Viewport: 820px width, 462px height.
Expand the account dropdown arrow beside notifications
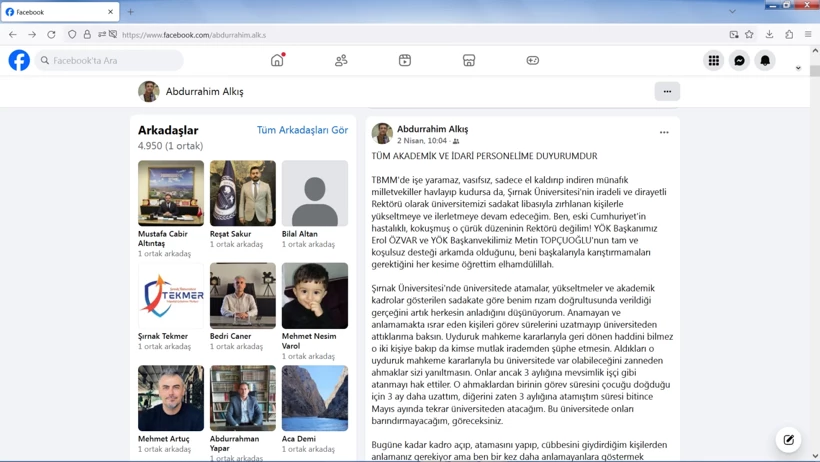pos(798,68)
